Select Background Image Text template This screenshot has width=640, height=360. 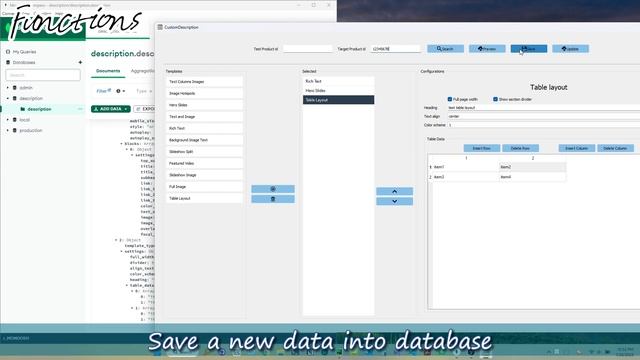204,140
